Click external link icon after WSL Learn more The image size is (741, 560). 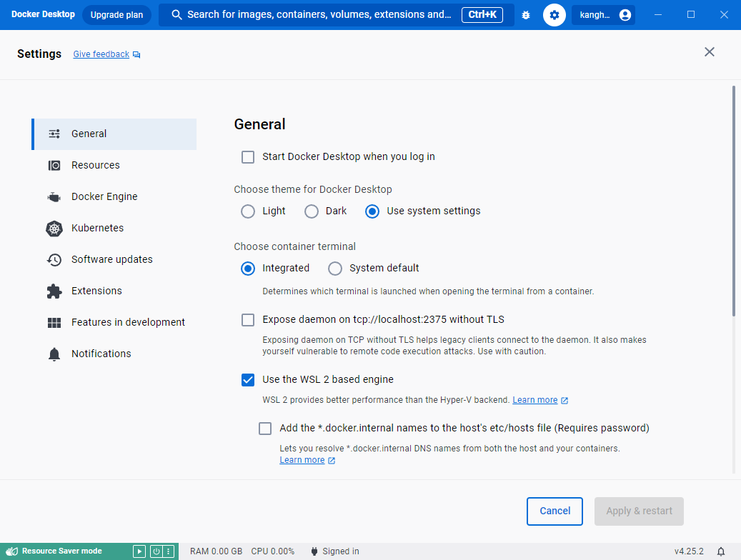point(565,400)
